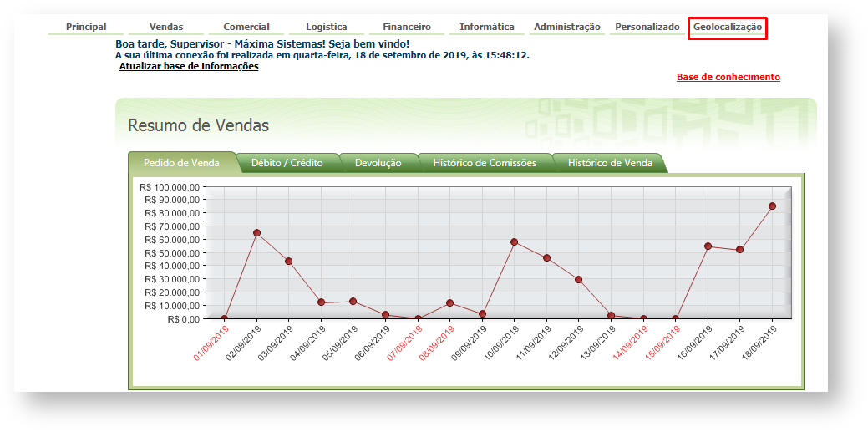This screenshot has height=432, width=868.
Task: Open the Administração menu
Action: point(566,28)
